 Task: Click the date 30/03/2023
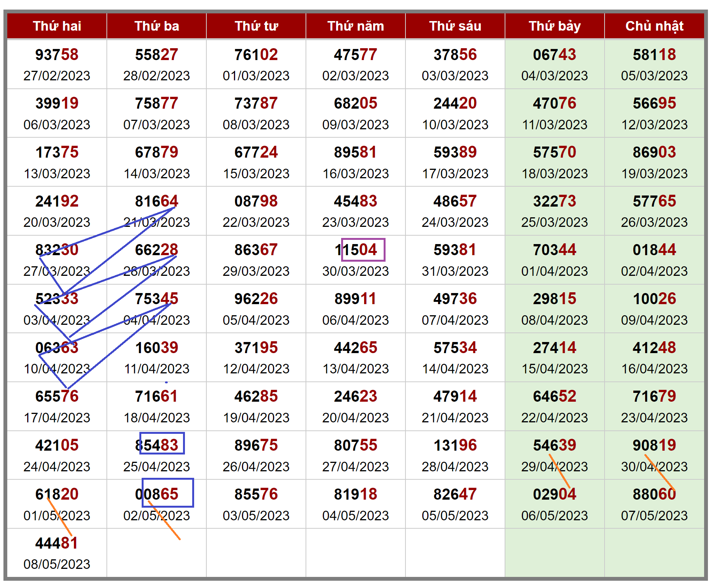pyautogui.click(x=355, y=271)
